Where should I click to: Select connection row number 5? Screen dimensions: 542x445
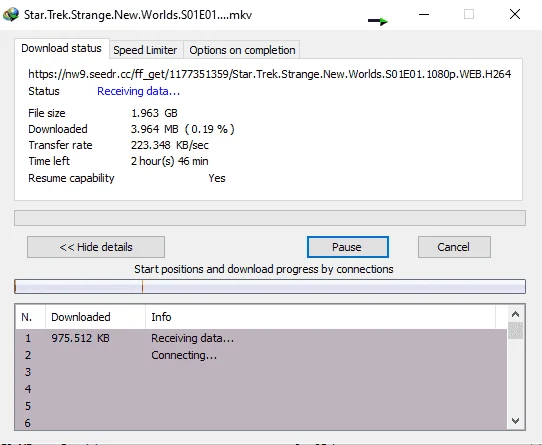point(261,406)
